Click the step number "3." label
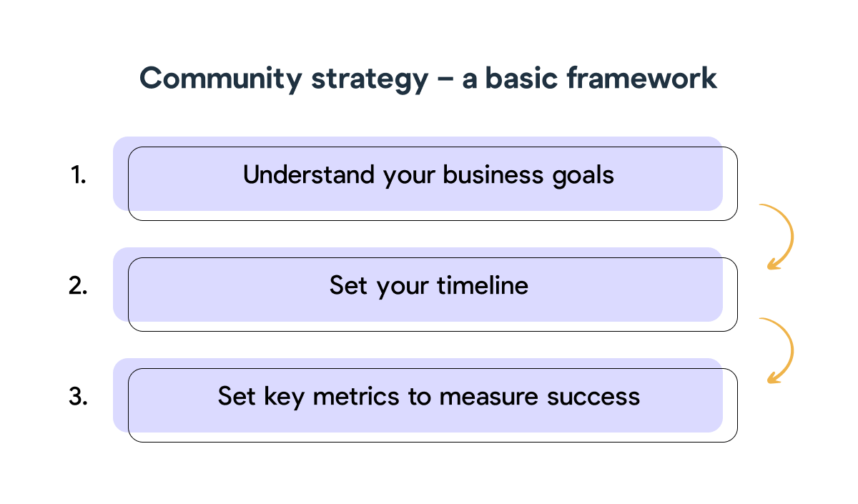Image resolution: width=858 pixels, height=504 pixels. point(79,397)
